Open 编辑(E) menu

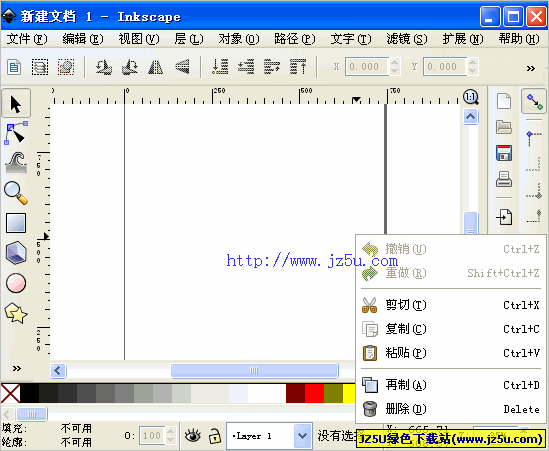coord(83,39)
